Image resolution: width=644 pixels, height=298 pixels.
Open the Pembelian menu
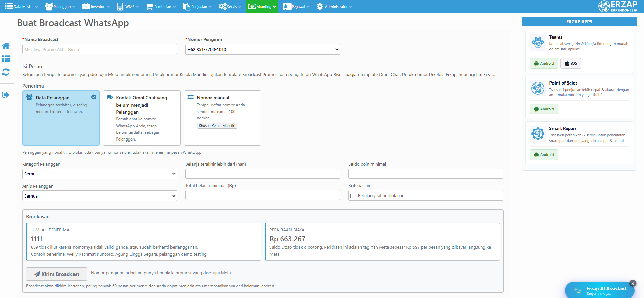161,6
